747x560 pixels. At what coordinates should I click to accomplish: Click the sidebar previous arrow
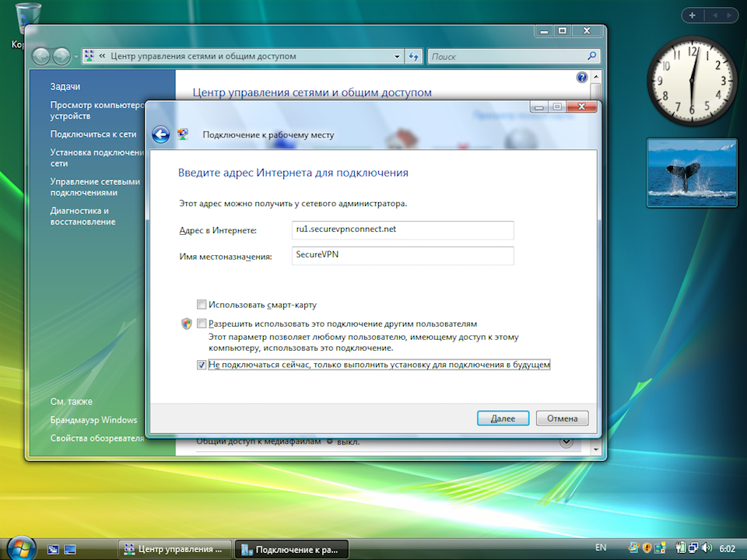(714, 16)
